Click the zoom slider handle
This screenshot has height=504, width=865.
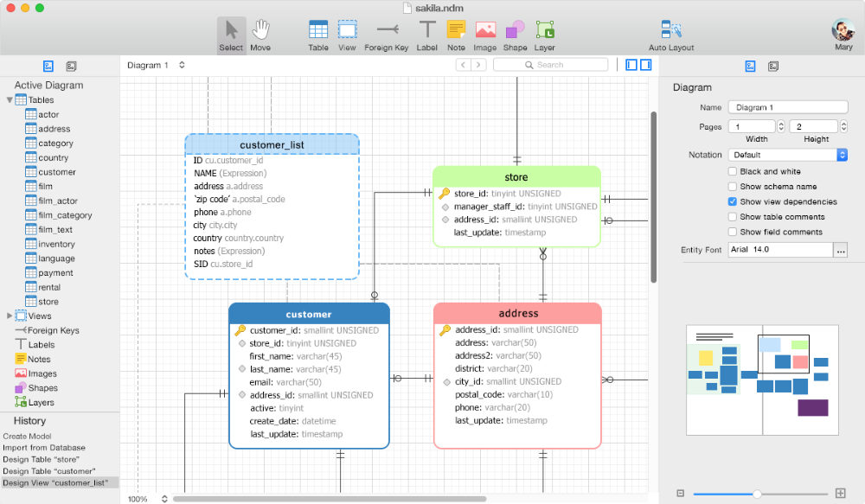(x=757, y=494)
